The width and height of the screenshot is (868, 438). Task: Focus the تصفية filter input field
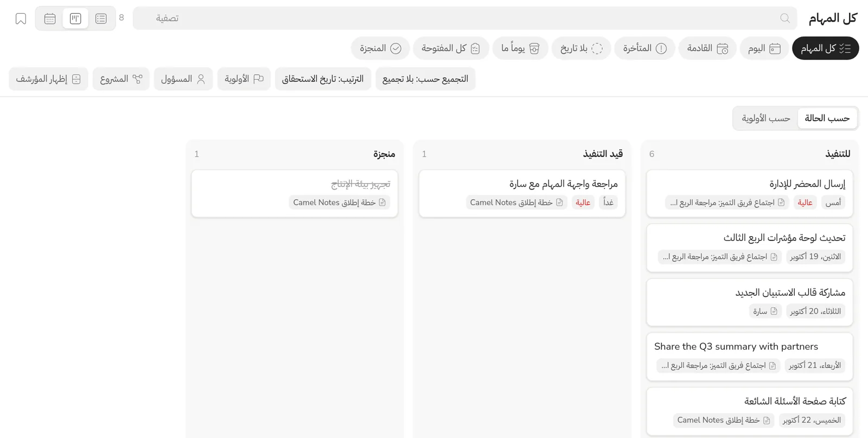tap(464, 18)
